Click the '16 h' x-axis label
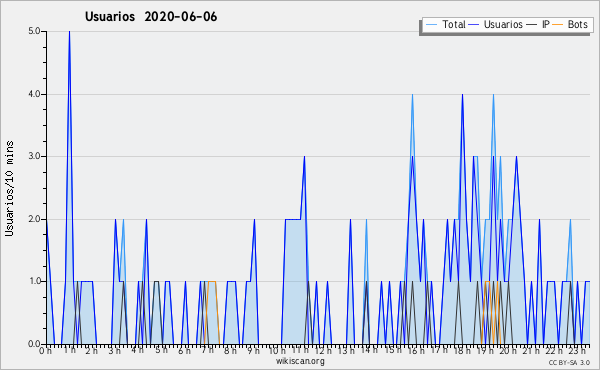600x370 pixels. click(x=416, y=350)
